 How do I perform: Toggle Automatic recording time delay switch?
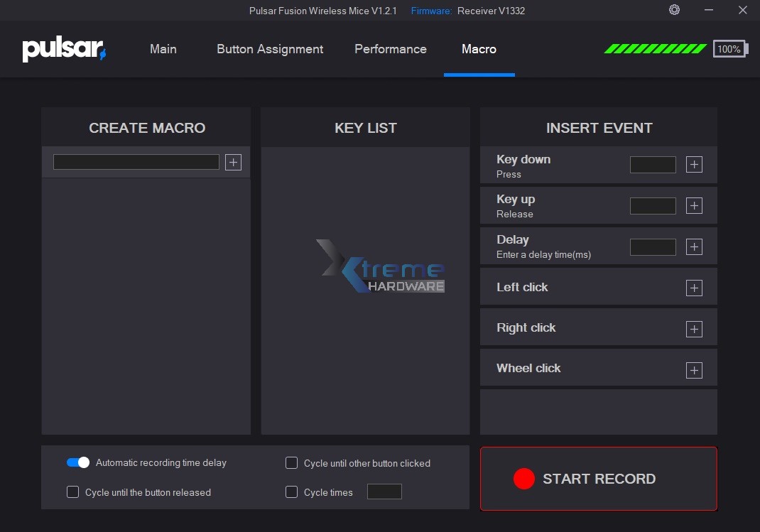coord(77,462)
